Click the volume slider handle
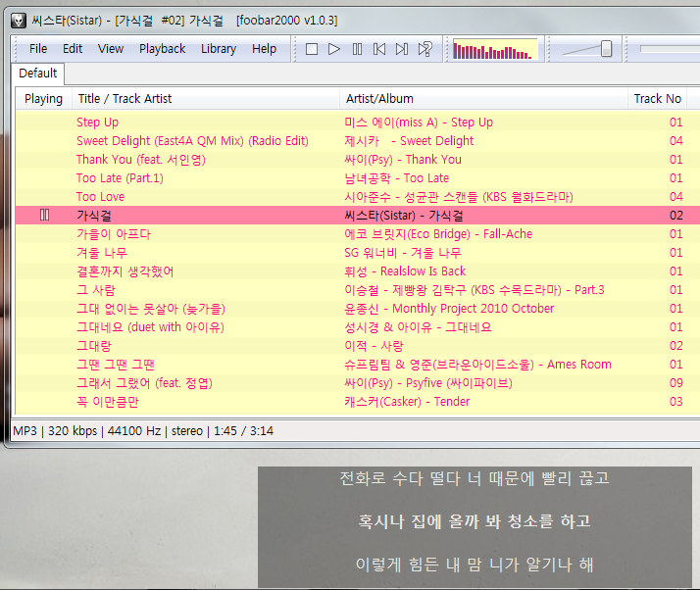Screen dimensions: 700x590 [606, 49]
